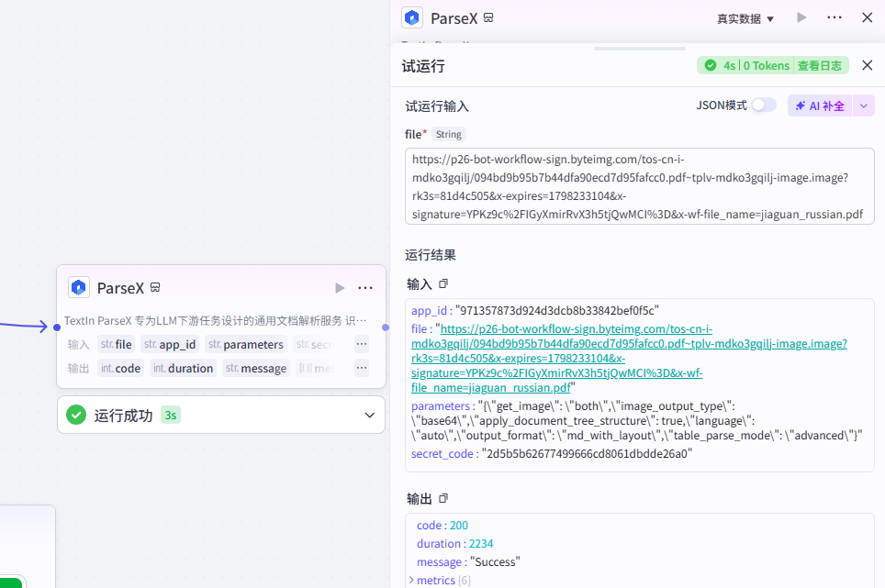Image resolution: width=885 pixels, height=588 pixels.
Task: Close the 试运行 test run drawer
Action: coord(868,65)
